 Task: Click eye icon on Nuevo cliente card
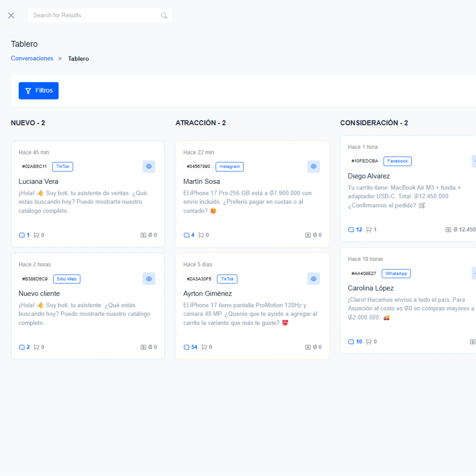click(x=149, y=279)
